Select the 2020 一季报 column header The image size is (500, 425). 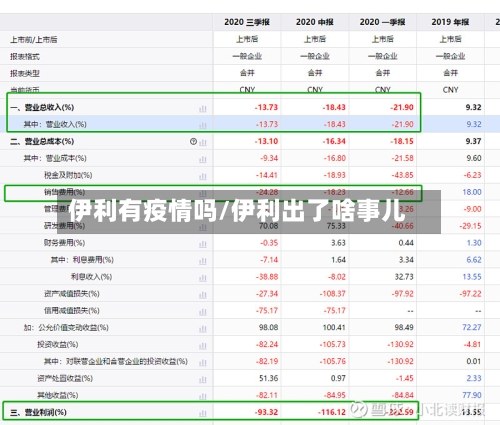[x=382, y=22]
